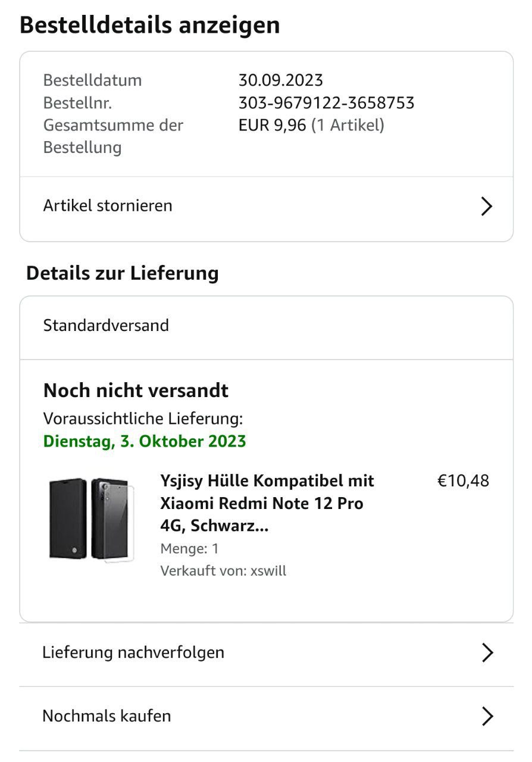Click the Standardversand shipping row

[x=106, y=326]
